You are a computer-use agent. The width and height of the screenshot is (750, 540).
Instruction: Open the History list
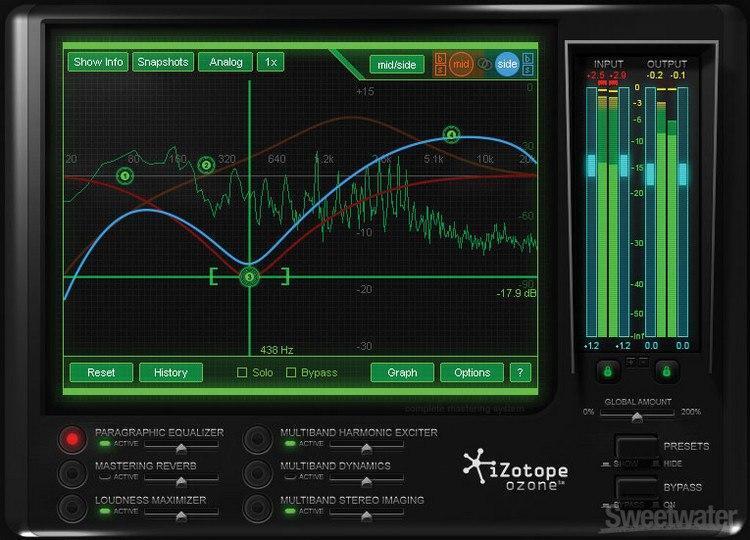click(x=171, y=373)
